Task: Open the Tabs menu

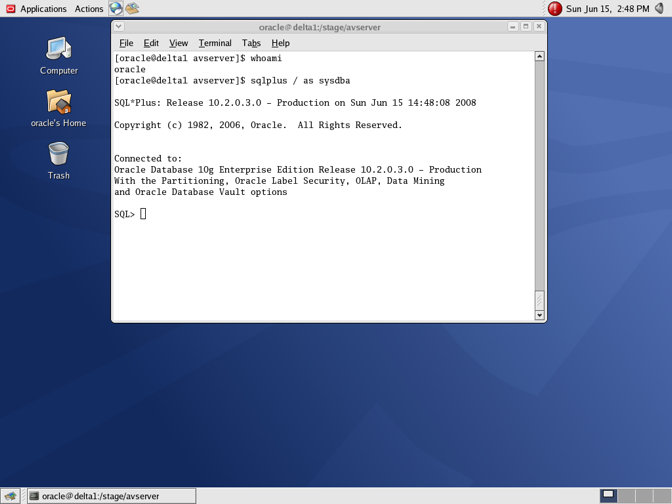Action: [251, 43]
